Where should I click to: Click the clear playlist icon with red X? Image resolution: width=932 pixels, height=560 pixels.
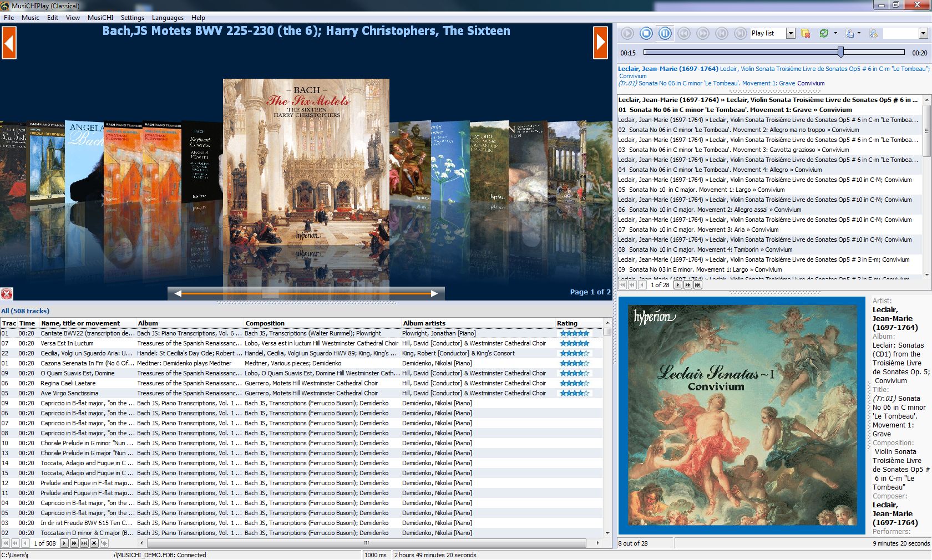coord(806,33)
